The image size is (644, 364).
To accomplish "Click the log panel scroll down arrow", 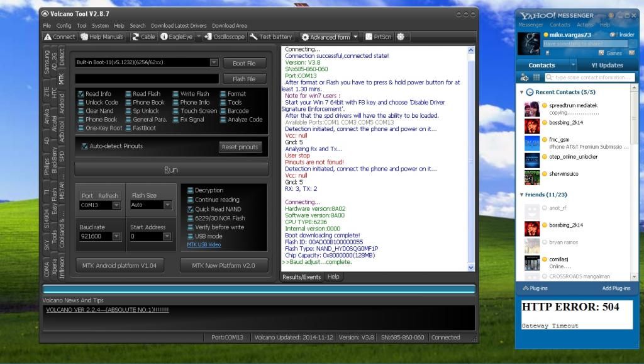I will tap(470, 268).
